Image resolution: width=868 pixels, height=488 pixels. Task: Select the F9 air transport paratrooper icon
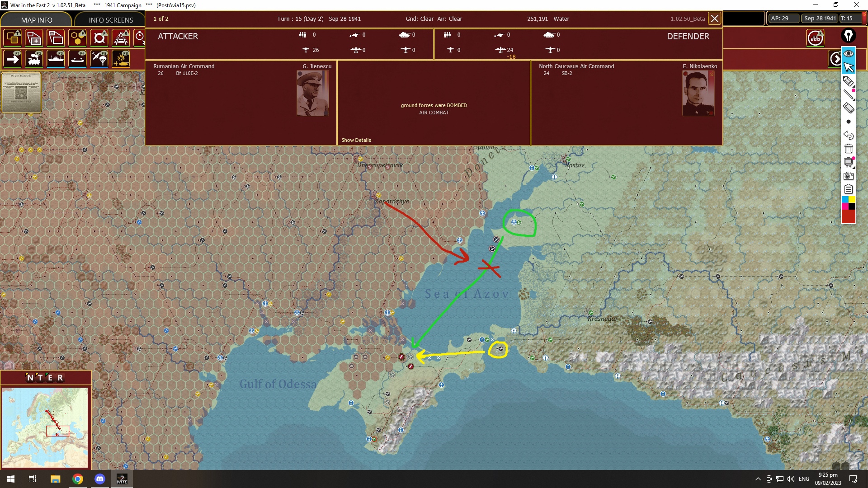99,59
